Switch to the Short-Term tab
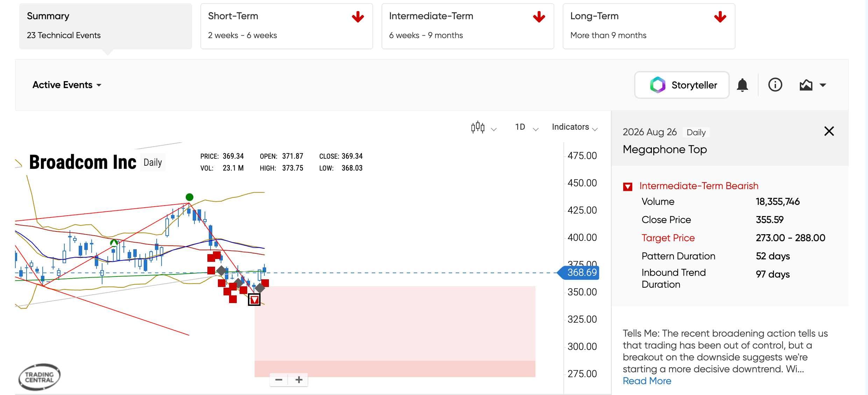 point(286,26)
